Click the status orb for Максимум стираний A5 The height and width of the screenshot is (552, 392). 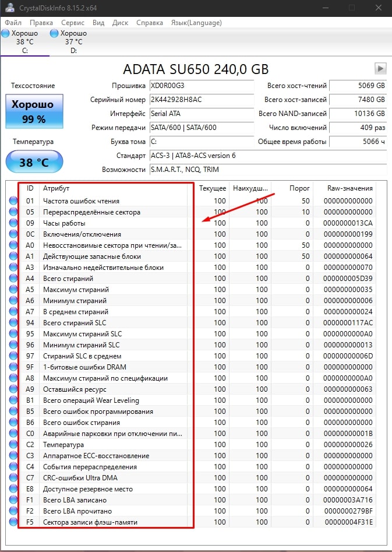click(13, 289)
